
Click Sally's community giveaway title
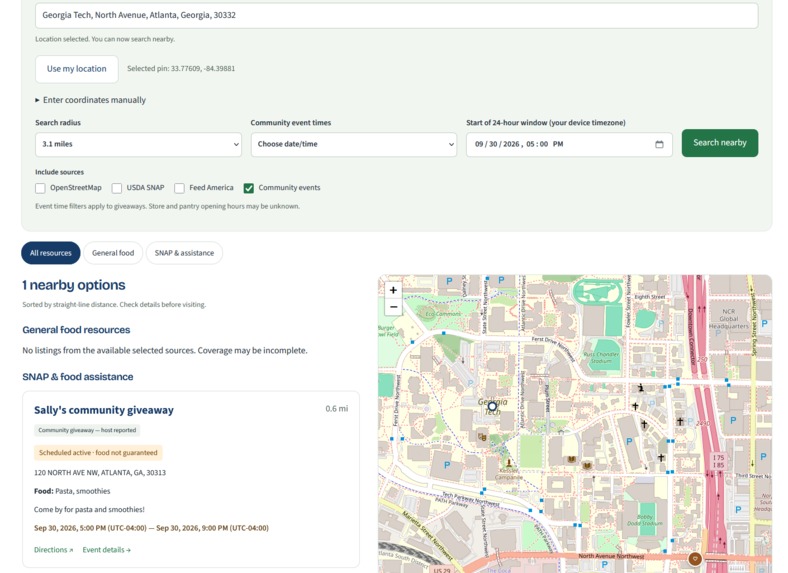[x=104, y=410]
